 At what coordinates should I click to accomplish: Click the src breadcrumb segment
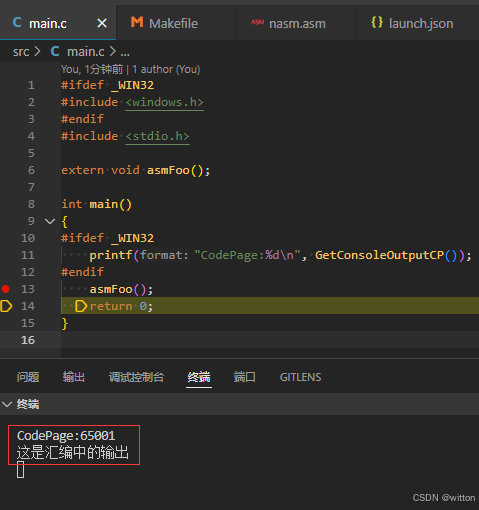click(21, 52)
